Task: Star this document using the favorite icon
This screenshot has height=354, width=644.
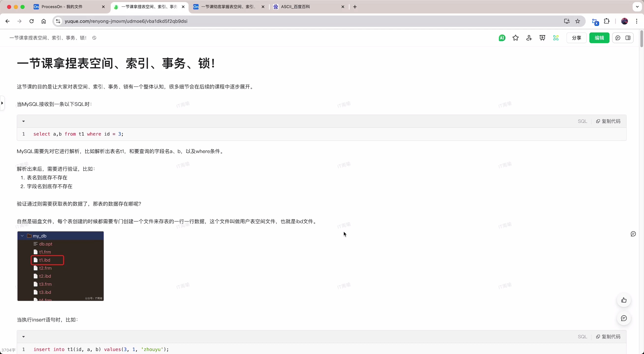Action: click(515, 38)
